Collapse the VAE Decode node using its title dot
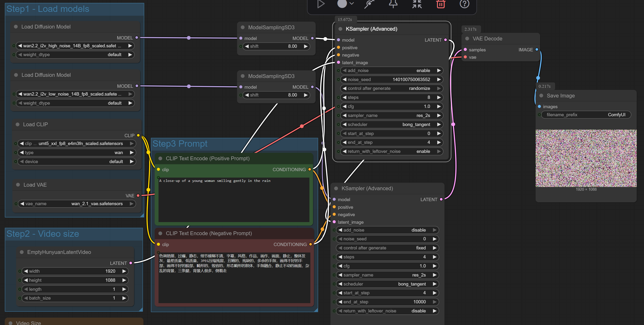644x325 pixels. tap(467, 39)
